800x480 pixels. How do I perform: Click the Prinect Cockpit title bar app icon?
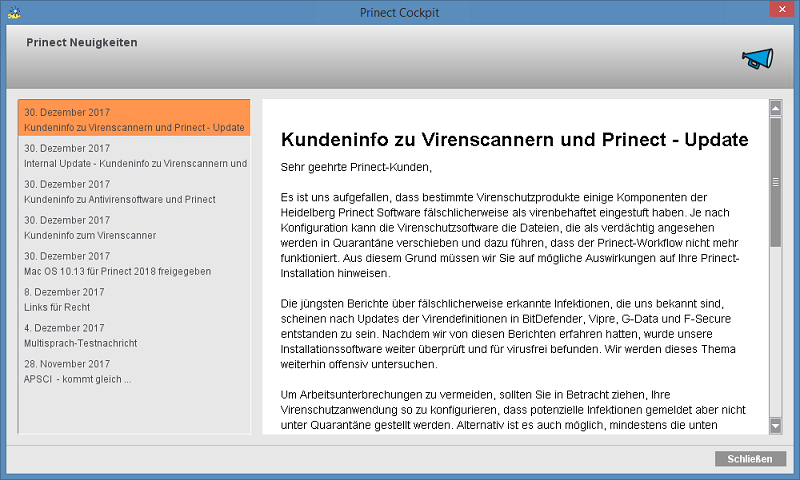tap(13, 12)
